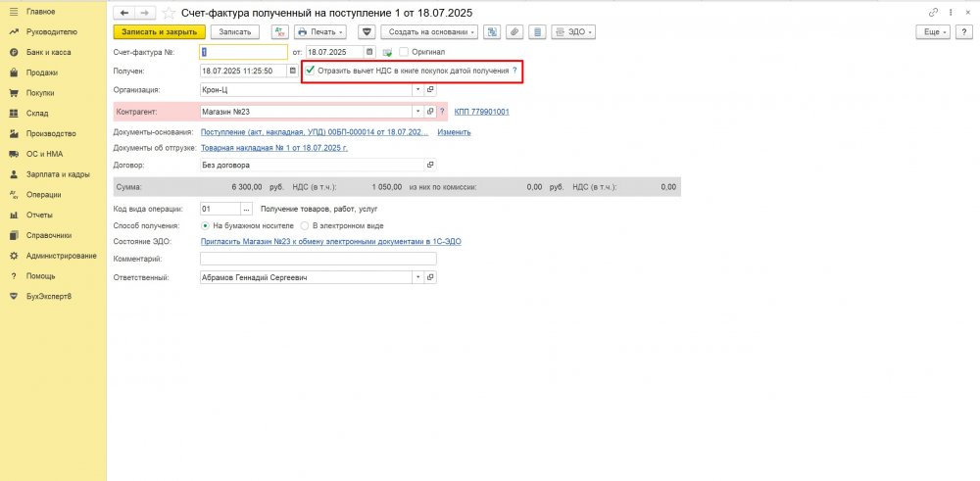Click the back navigation arrow
This screenshot has height=481, width=980.
click(x=123, y=13)
